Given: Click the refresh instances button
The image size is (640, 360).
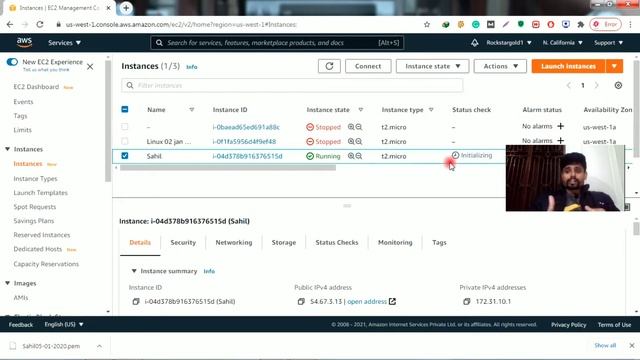Looking at the screenshot, I should pos(329,66).
